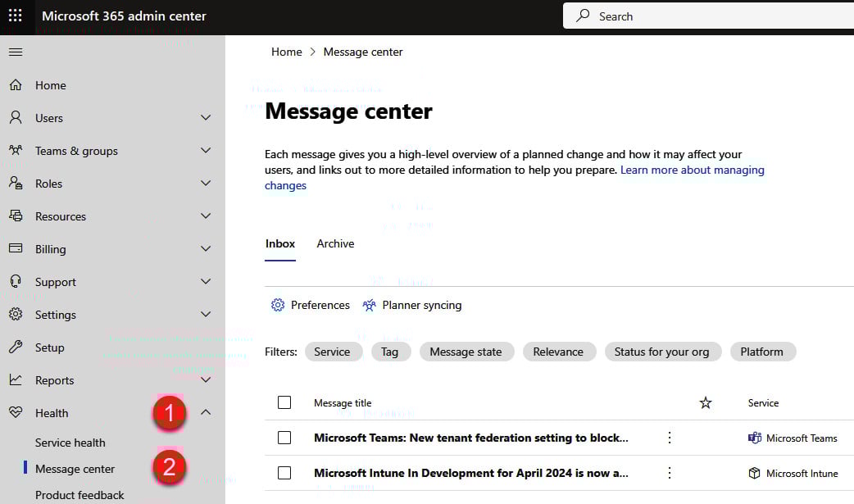This screenshot has width=854, height=504.
Task: Click into the Search box
Action: pyautogui.click(x=709, y=16)
